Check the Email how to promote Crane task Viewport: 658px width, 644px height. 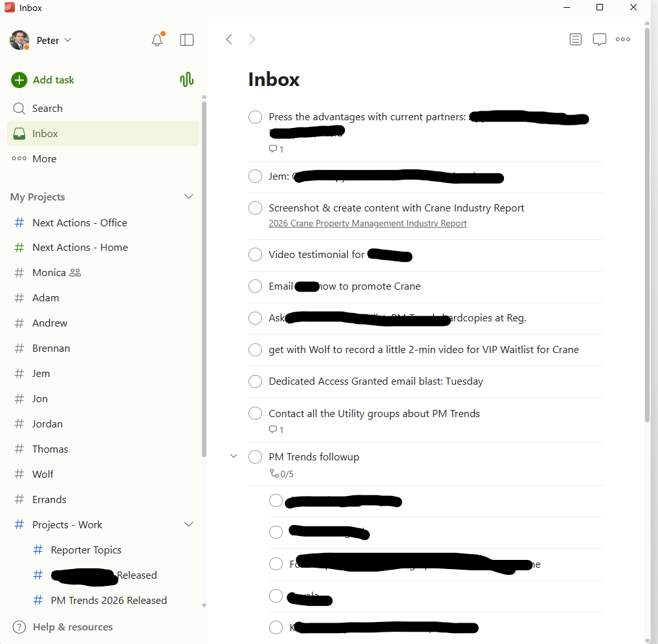coord(255,286)
